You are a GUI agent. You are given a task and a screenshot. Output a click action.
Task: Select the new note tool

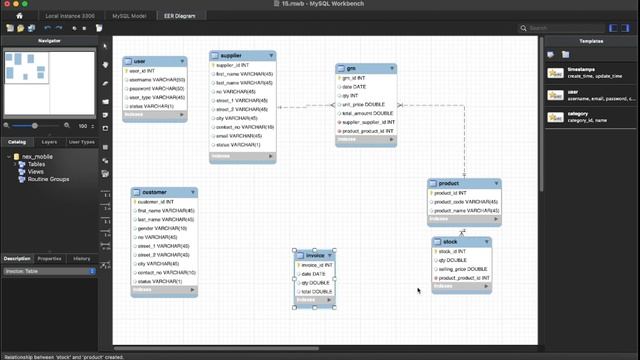tap(105, 115)
